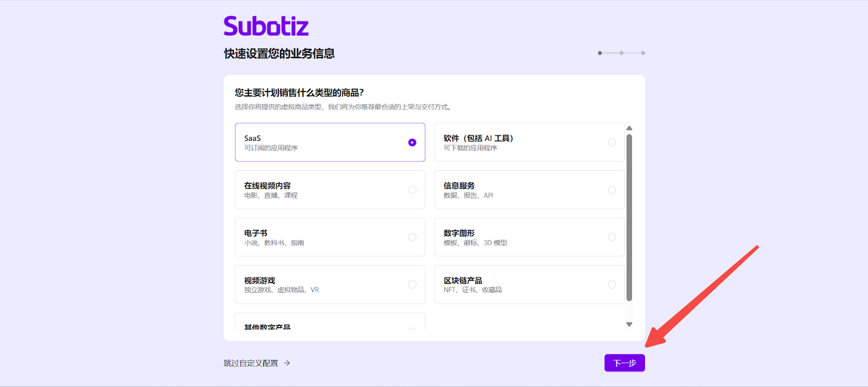The height and width of the screenshot is (387, 868).
Task: Choose the 视频游戏 radio button
Action: pyautogui.click(x=412, y=285)
